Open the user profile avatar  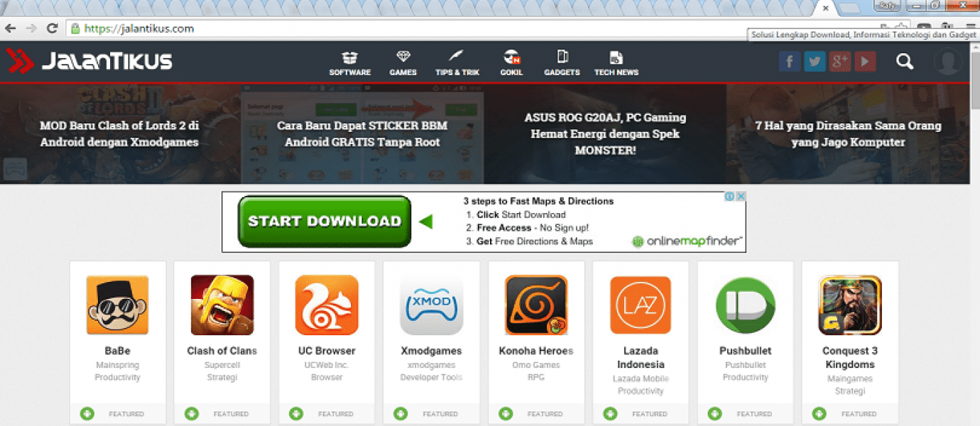click(948, 62)
